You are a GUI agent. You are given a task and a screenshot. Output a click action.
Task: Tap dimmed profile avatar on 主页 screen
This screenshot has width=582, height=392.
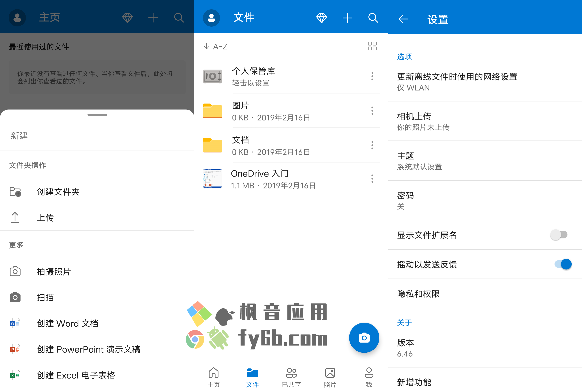pos(17,18)
